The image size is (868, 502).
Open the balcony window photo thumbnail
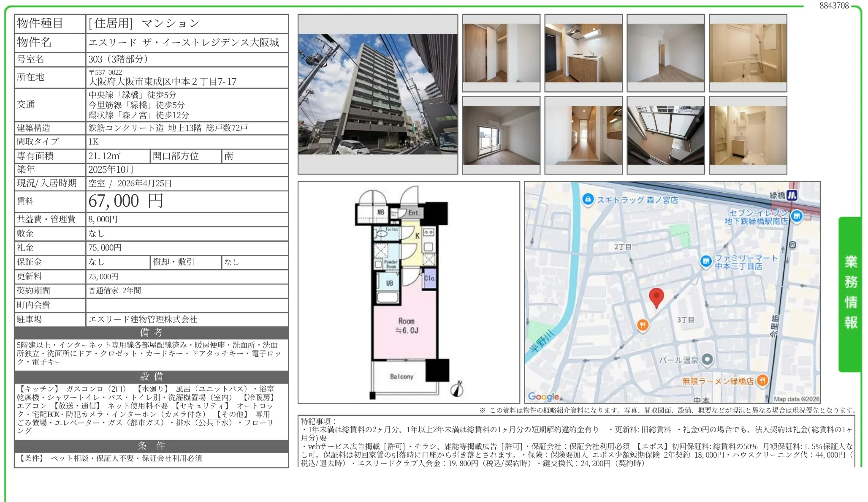[x=665, y=135]
